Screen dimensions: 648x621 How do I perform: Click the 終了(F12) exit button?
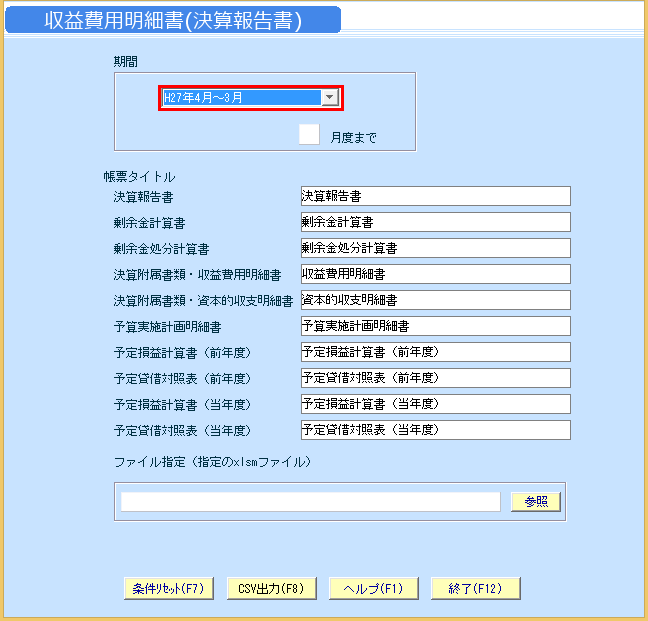point(476,588)
